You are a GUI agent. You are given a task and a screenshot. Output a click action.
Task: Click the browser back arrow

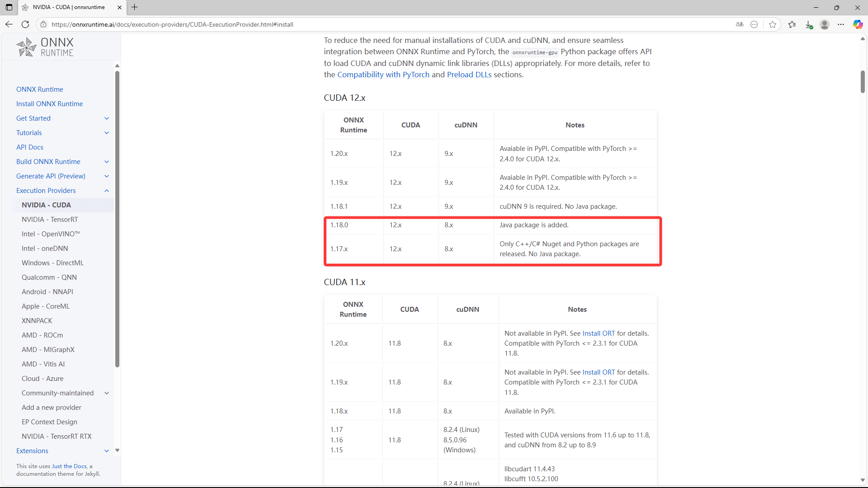coord(9,24)
